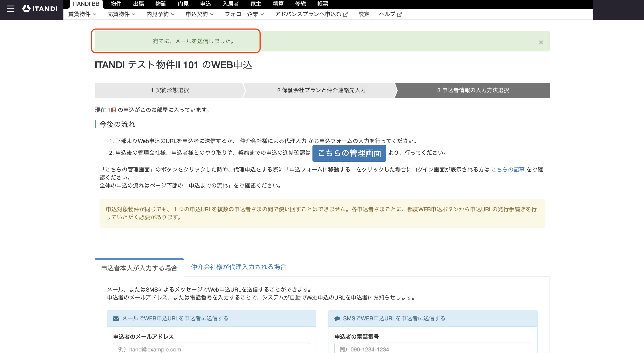This screenshot has height=353, width=644.
Task: Open the hamburger side menu
Action: [10, 9]
